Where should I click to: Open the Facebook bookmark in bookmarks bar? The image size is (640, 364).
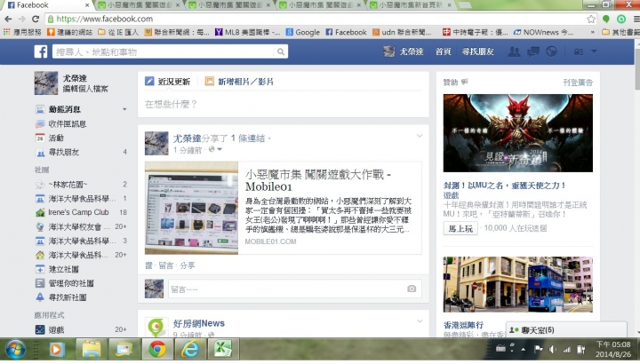click(346, 32)
